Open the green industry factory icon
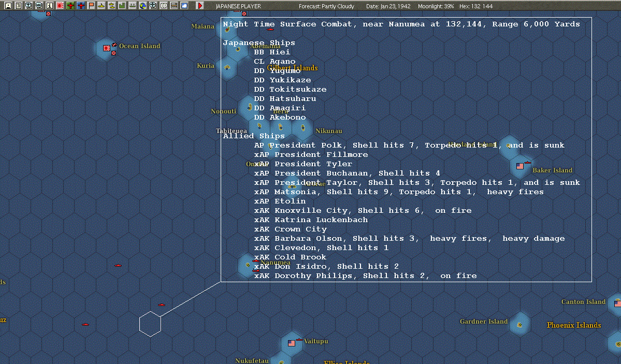This screenshot has height=364, width=621. (x=122, y=6)
